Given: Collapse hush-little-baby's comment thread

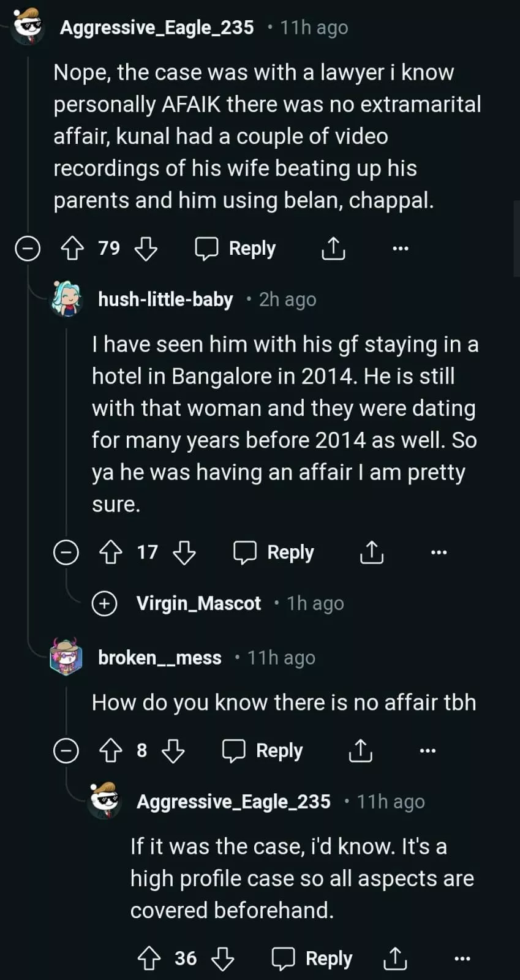Looking at the screenshot, I should 66,552.
